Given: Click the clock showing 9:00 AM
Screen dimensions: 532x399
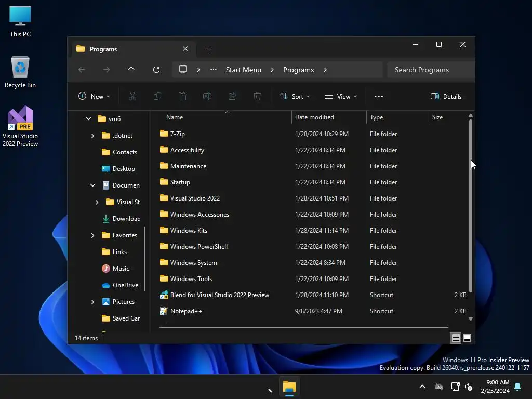Looking at the screenshot, I should pos(495,387).
